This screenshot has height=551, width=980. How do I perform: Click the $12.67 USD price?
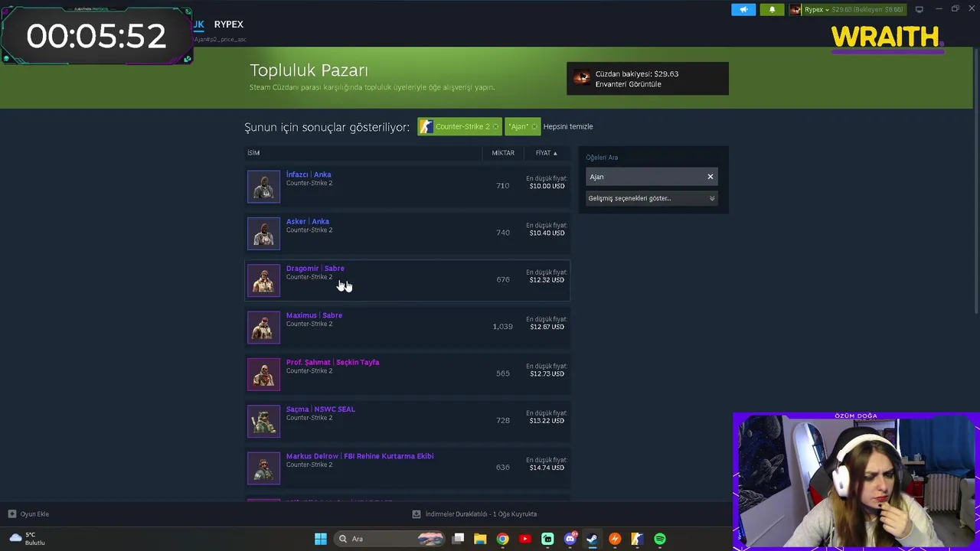point(547,327)
